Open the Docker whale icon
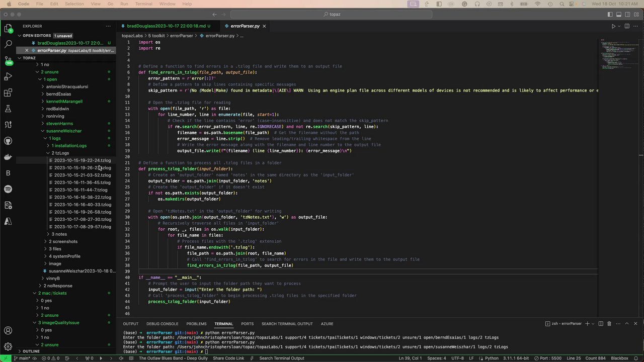Viewport: 644px width, 362px height. click(x=8, y=157)
